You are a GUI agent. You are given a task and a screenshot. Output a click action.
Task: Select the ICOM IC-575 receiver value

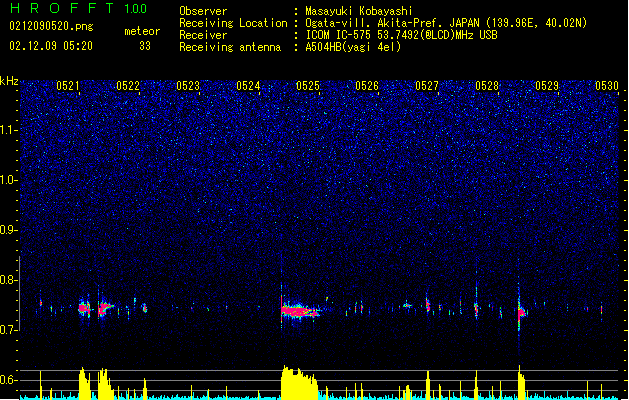click(401, 35)
